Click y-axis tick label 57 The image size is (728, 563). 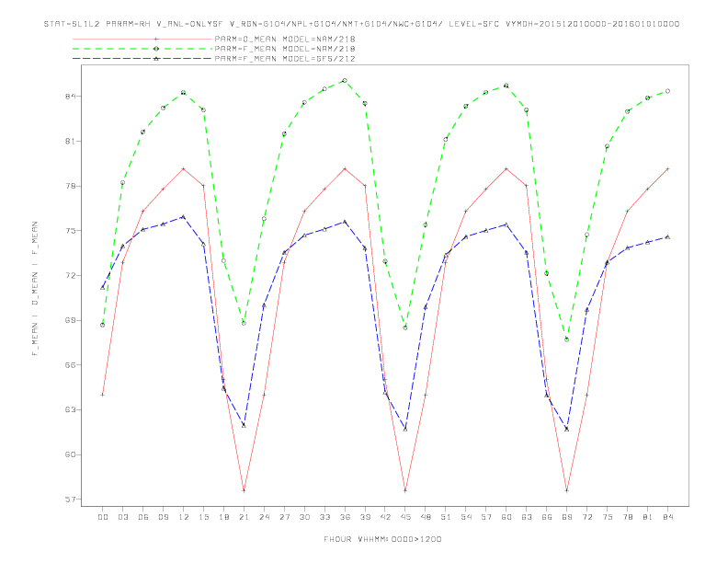click(x=71, y=500)
